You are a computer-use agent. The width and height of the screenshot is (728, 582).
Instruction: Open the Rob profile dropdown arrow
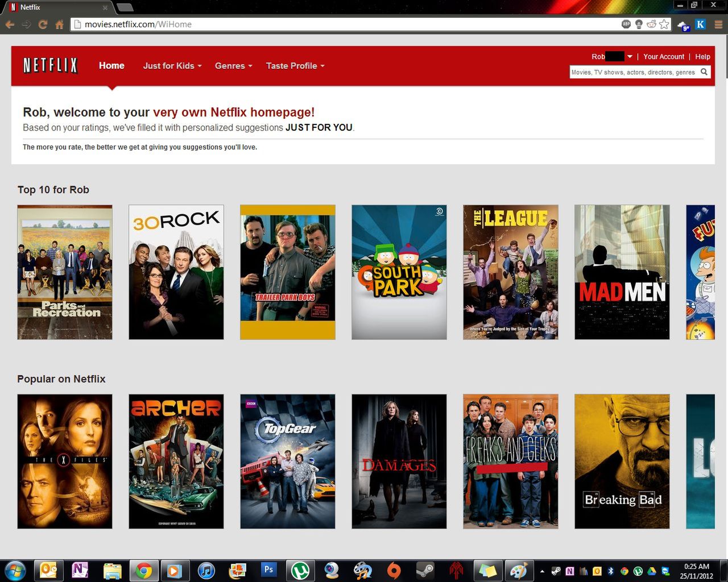[x=630, y=56]
